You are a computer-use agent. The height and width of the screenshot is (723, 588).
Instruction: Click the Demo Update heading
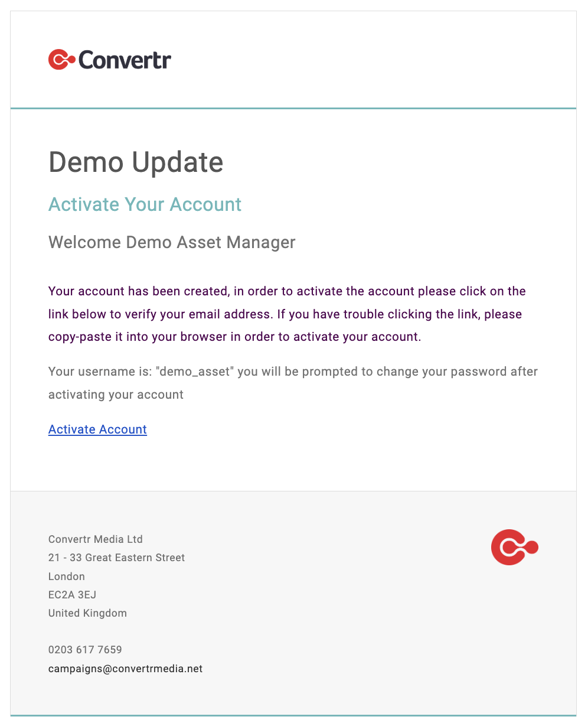tap(136, 162)
